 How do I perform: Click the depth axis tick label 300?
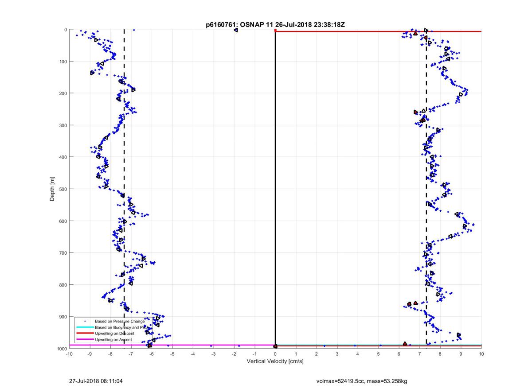[x=63, y=125]
